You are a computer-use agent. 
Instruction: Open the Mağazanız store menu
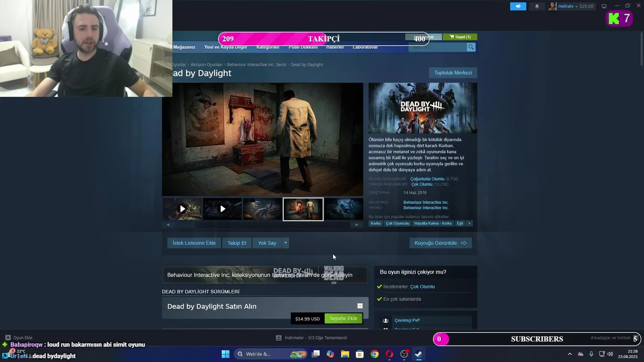[x=184, y=47]
